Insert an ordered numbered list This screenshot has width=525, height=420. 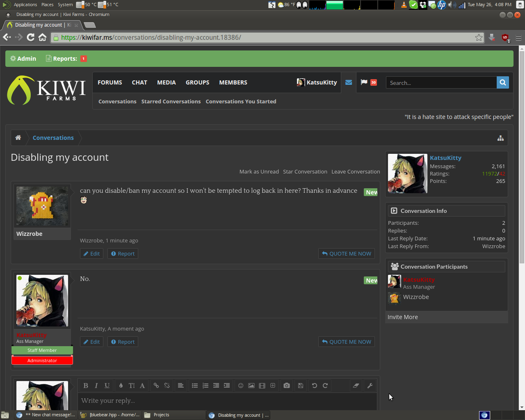(205, 386)
